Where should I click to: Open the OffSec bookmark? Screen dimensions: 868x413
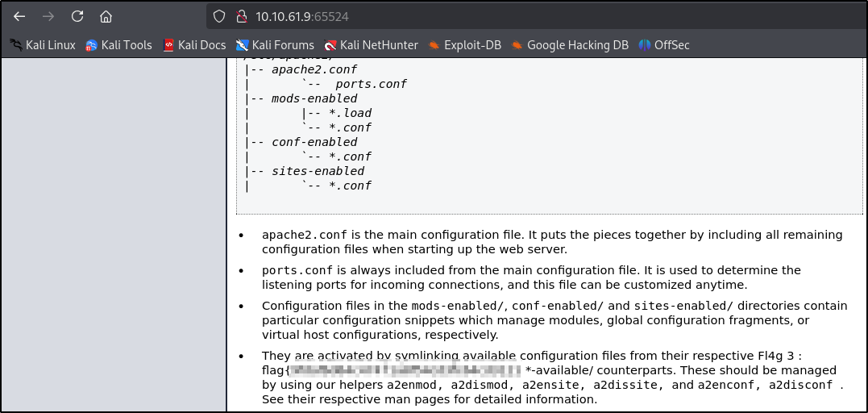664,45
